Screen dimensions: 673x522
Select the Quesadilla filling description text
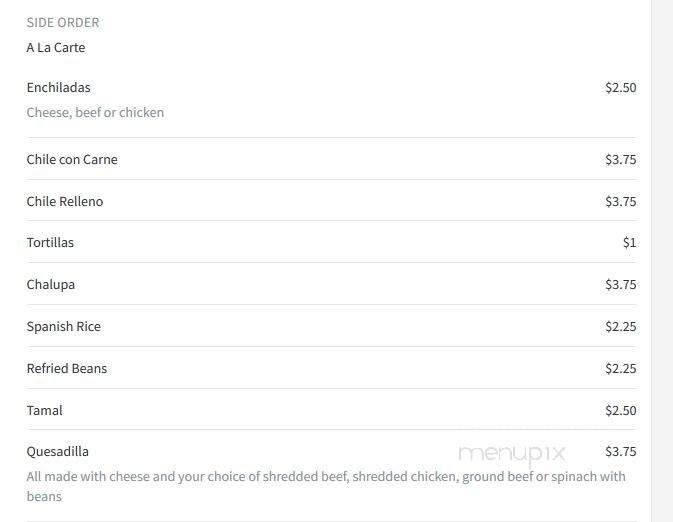pyautogui.click(x=326, y=486)
